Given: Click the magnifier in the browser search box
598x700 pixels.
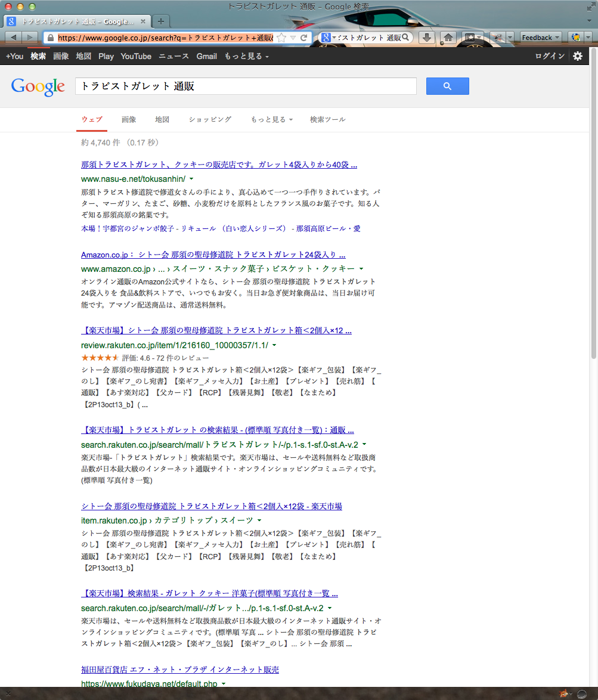Looking at the screenshot, I should point(405,38).
